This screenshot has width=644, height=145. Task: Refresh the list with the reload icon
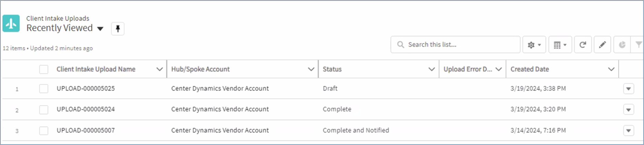(x=583, y=45)
